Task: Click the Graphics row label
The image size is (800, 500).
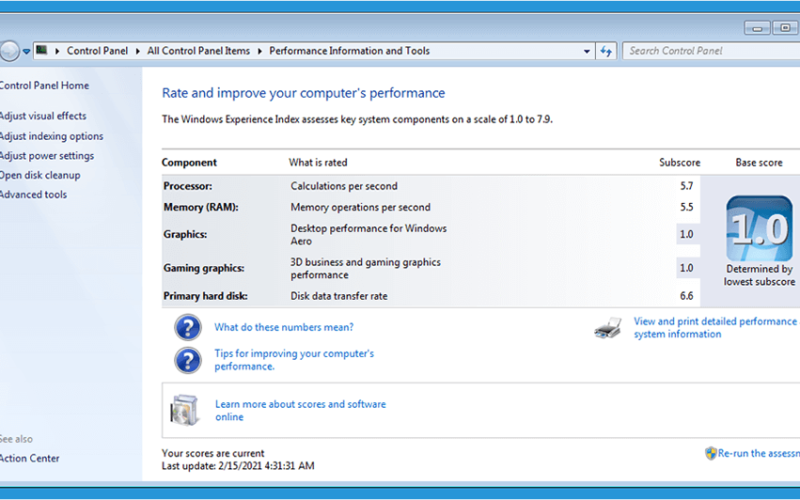Action: [185, 234]
